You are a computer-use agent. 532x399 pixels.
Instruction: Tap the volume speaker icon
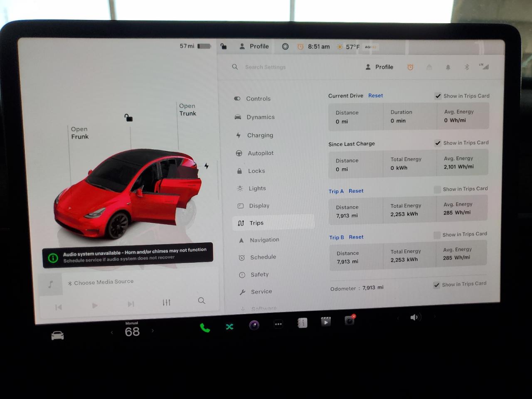(415, 318)
